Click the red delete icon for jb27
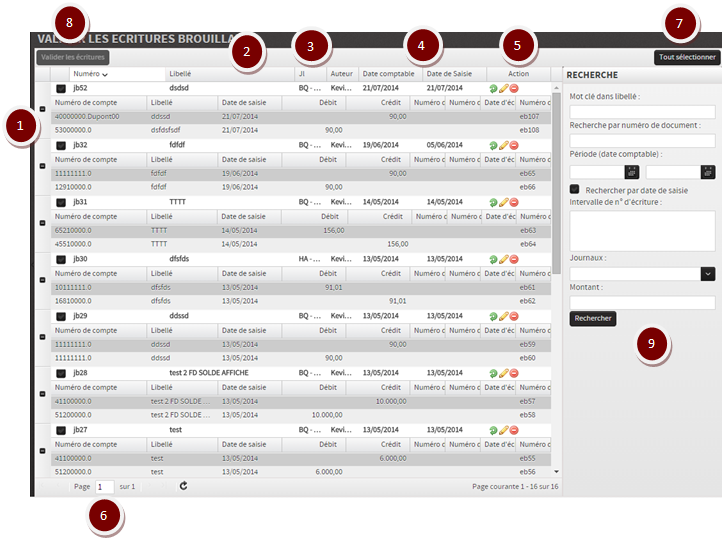This screenshot has width=722, height=549. click(x=514, y=430)
